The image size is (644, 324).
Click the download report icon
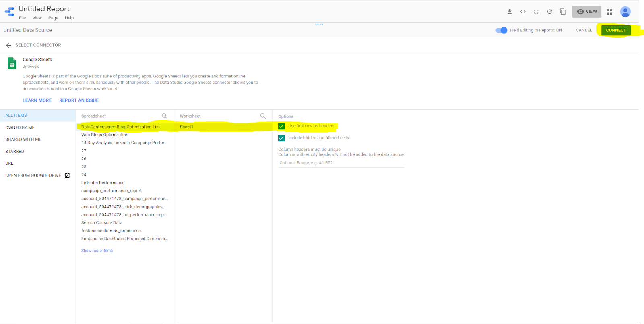510,12
